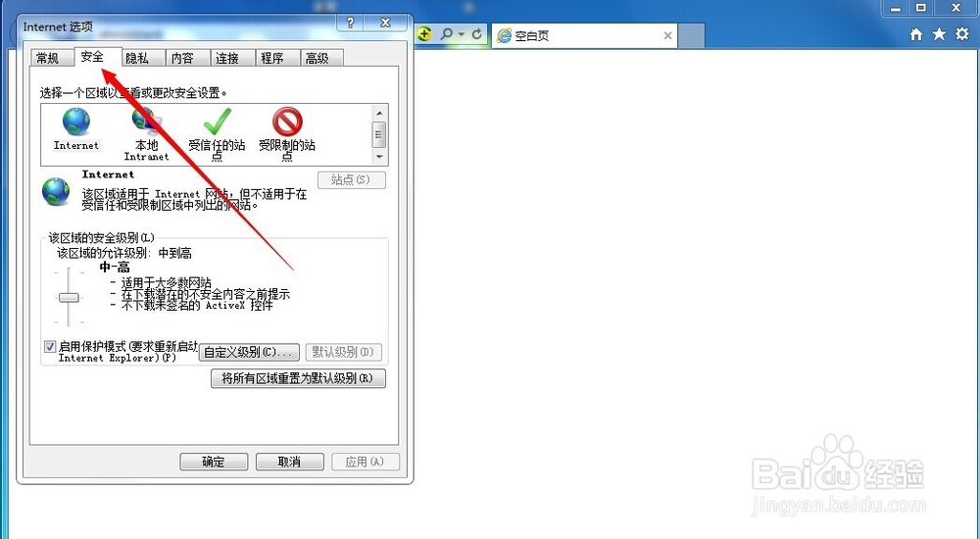Open the IE tools gear icon
This screenshot has width=980, height=539.
(x=962, y=34)
